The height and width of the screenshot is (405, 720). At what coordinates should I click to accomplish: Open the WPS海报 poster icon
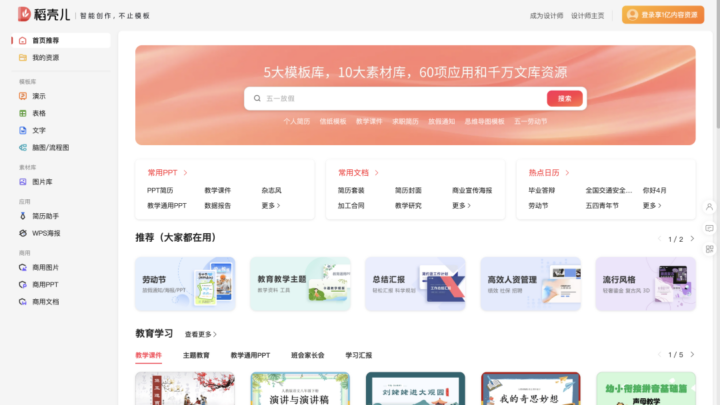(x=22, y=233)
